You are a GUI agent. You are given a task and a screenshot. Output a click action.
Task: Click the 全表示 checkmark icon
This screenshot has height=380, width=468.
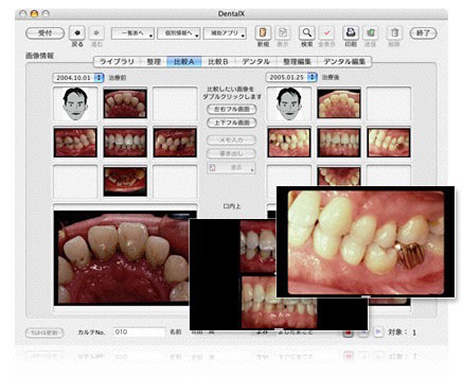coord(327,33)
